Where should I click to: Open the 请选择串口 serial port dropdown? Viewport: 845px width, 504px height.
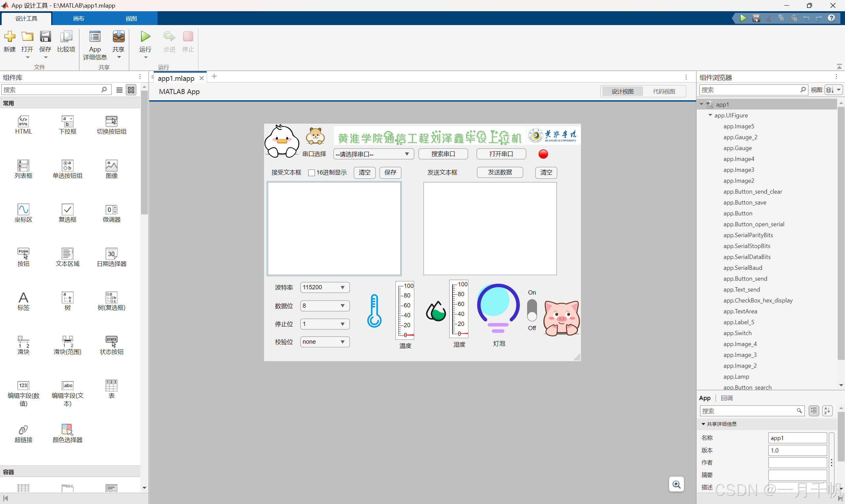tap(373, 154)
